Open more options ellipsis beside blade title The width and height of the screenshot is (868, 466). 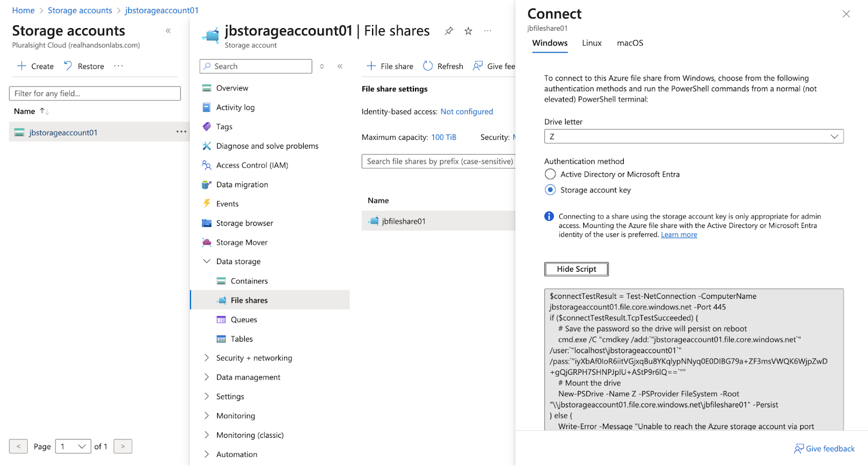tap(488, 31)
